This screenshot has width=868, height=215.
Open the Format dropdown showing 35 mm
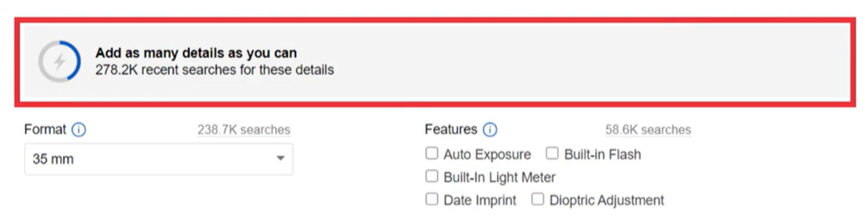[159, 159]
